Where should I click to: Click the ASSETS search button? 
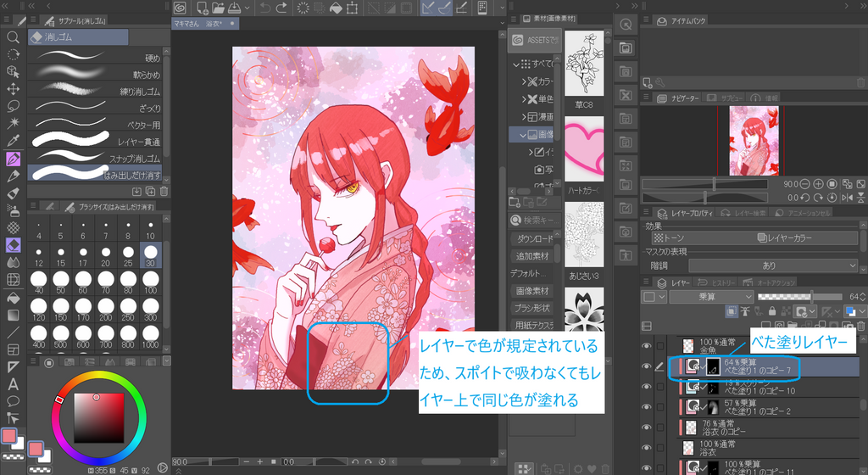pyautogui.click(x=535, y=40)
